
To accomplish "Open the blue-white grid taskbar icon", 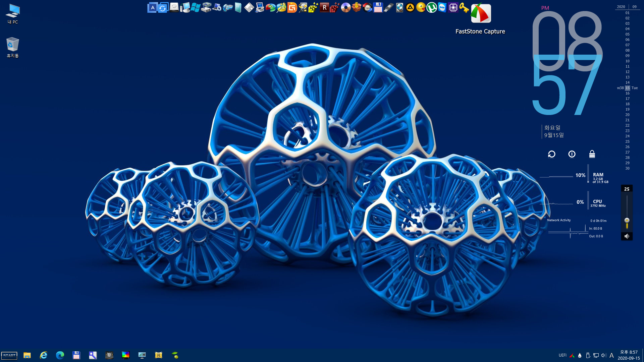I will point(93,355).
